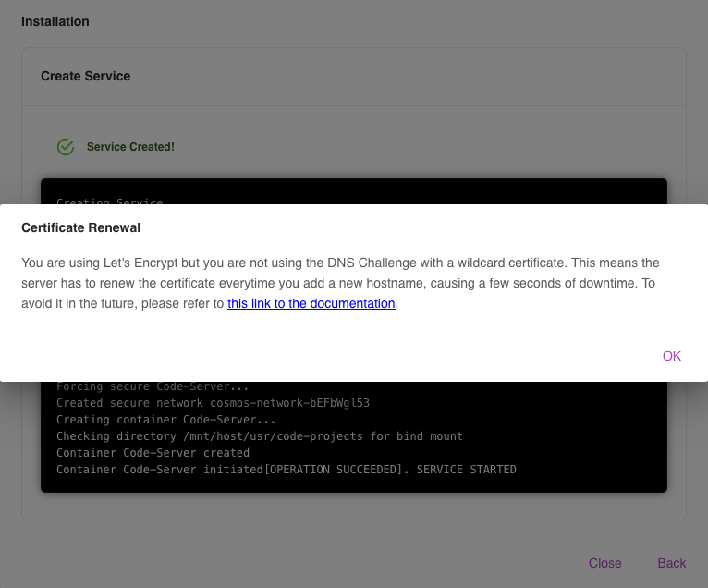The height and width of the screenshot is (588, 708).
Task: Select "Container Code-Server created" log line
Action: tap(153, 453)
